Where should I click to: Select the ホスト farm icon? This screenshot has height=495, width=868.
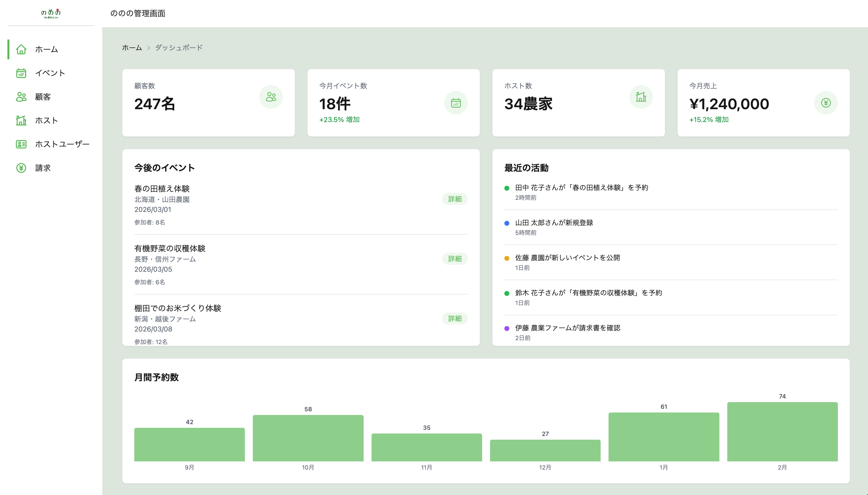21,120
